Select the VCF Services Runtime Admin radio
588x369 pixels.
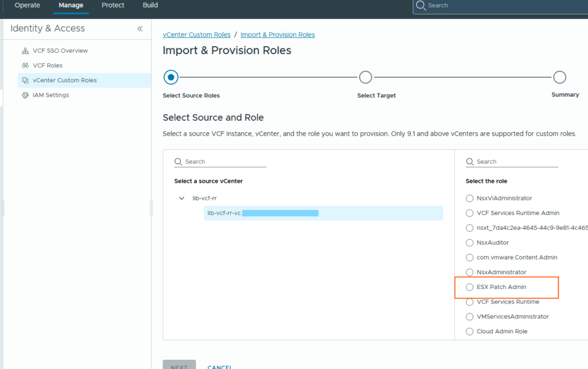(470, 213)
